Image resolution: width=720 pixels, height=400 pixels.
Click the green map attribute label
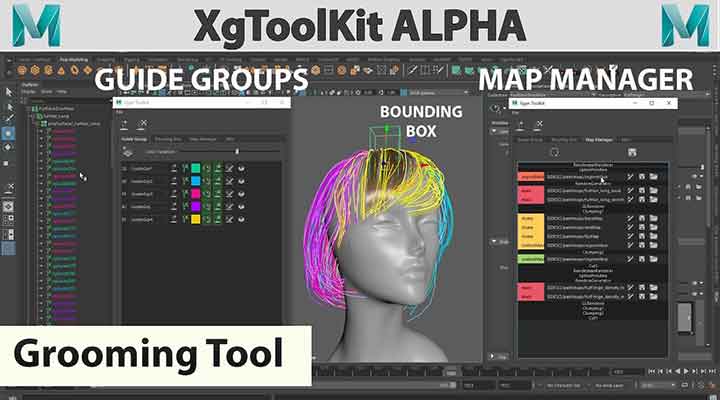coord(530,258)
